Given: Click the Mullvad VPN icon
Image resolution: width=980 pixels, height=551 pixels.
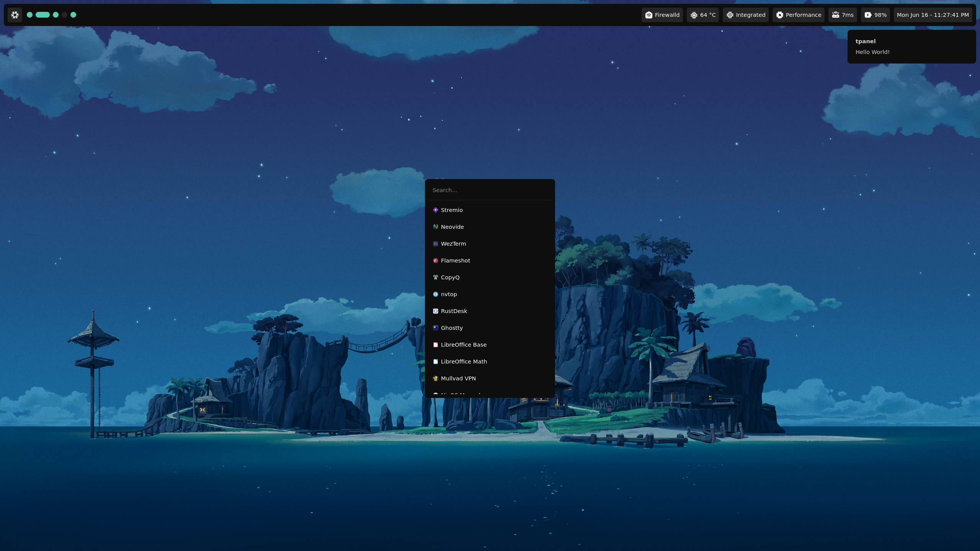Looking at the screenshot, I should point(435,378).
